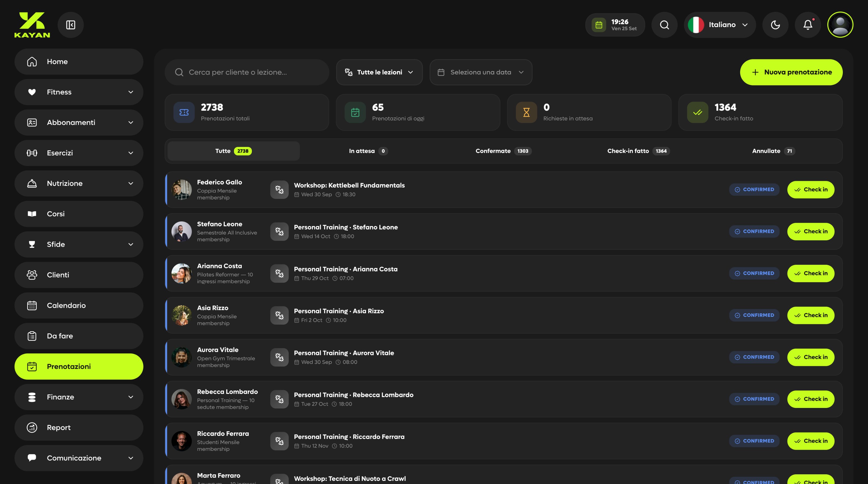Image resolution: width=868 pixels, height=484 pixels.
Task: Click Aurora Vitale's avatar thumbnail
Action: coord(182,357)
